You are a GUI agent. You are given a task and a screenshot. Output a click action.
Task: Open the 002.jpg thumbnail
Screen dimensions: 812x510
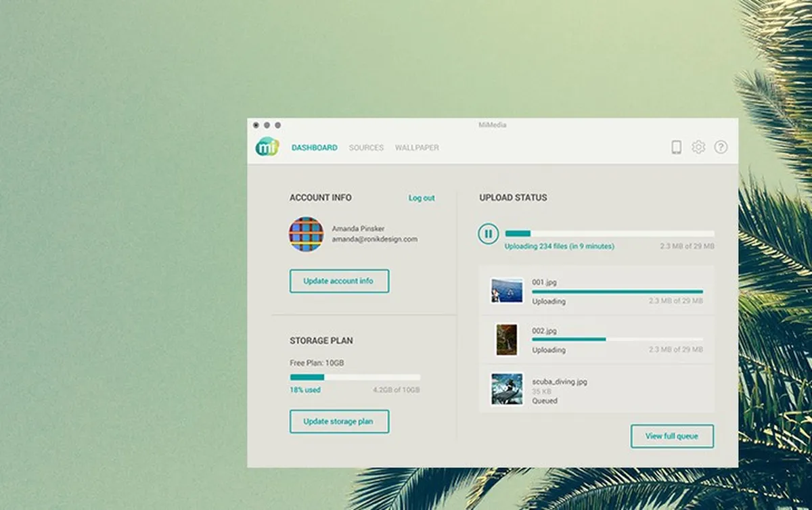[x=507, y=340]
